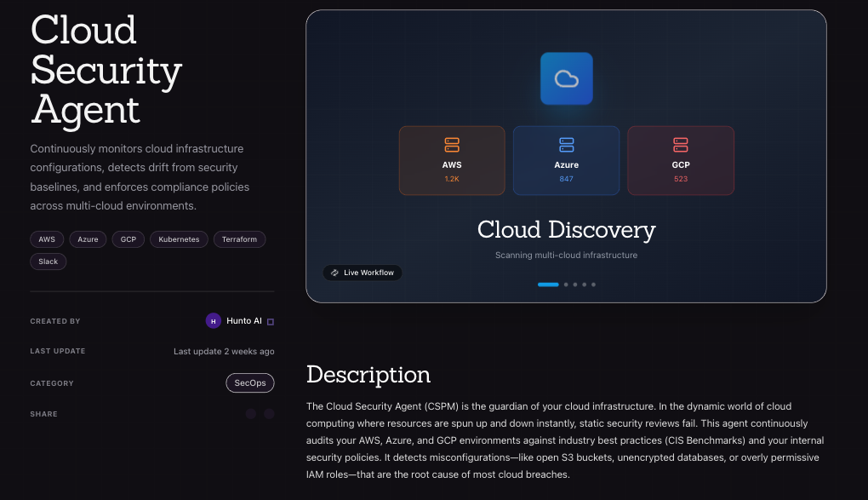The image size is (868, 500).
Task: Select the GCP server stack icon
Action: [681, 144]
